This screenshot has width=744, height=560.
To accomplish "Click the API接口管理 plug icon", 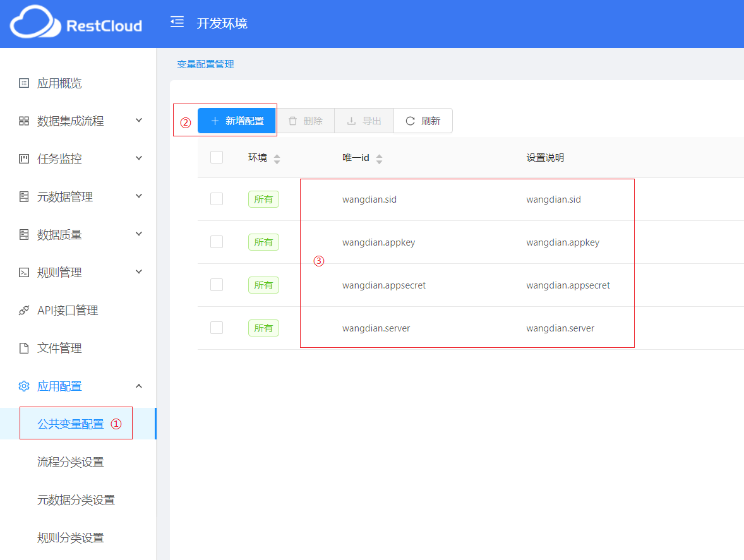I will pos(24,310).
